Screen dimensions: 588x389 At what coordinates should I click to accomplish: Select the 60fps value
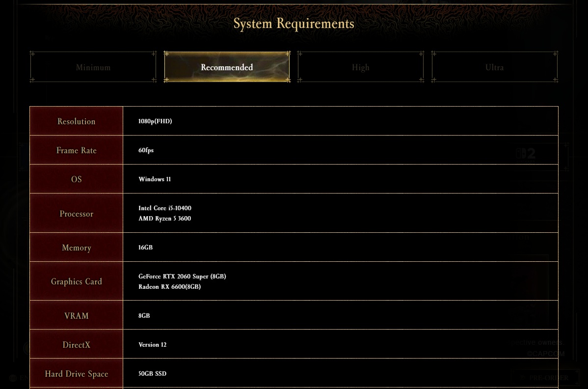click(x=146, y=150)
